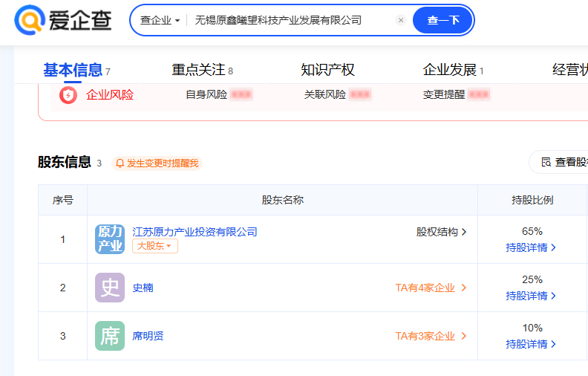Open 持股详情 for the 25% shareholder
Image resolution: width=588 pixels, height=376 pixels.
coord(531,296)
